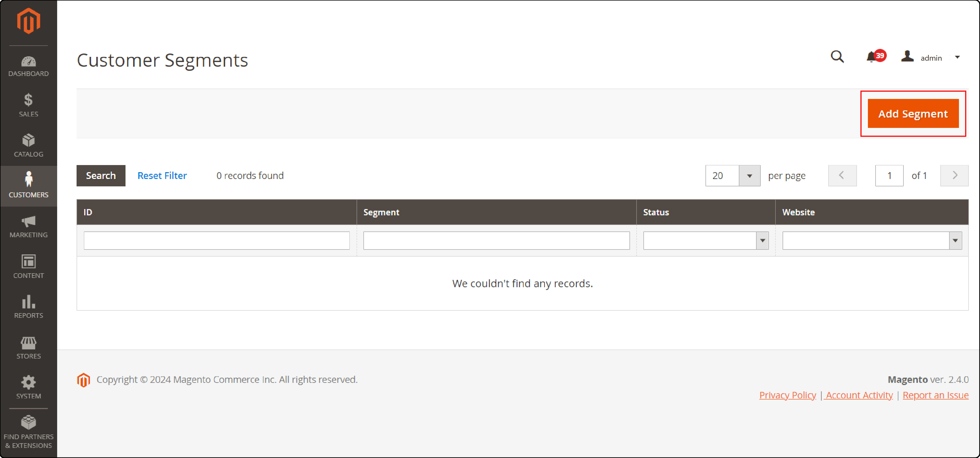This screenshot has width=980, height=458.
Task: Open the Report an Issue link
Action: coord(935,395)
